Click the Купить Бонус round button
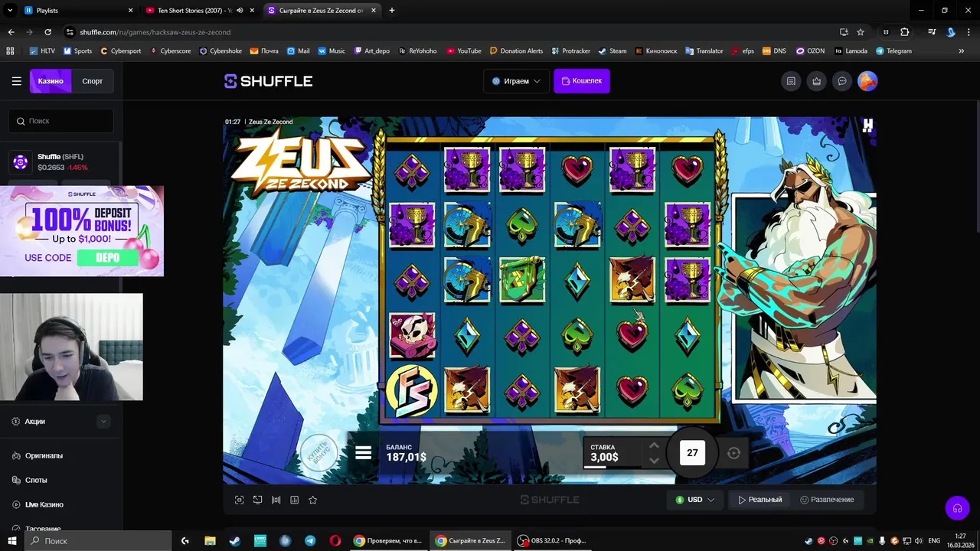The width and height of the screenshot is (980, 551). (x=318, y=453)
